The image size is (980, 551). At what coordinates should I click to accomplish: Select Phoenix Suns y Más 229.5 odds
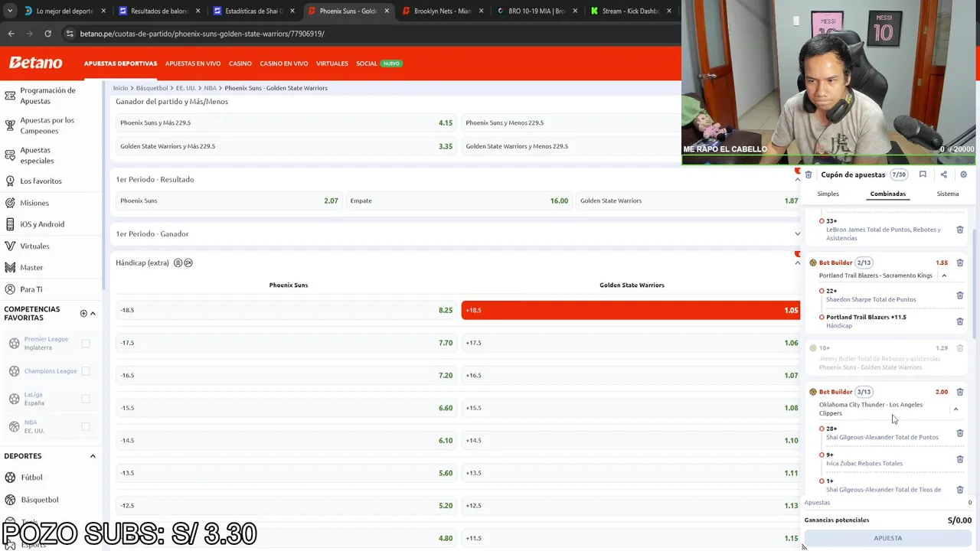[286, 122]
